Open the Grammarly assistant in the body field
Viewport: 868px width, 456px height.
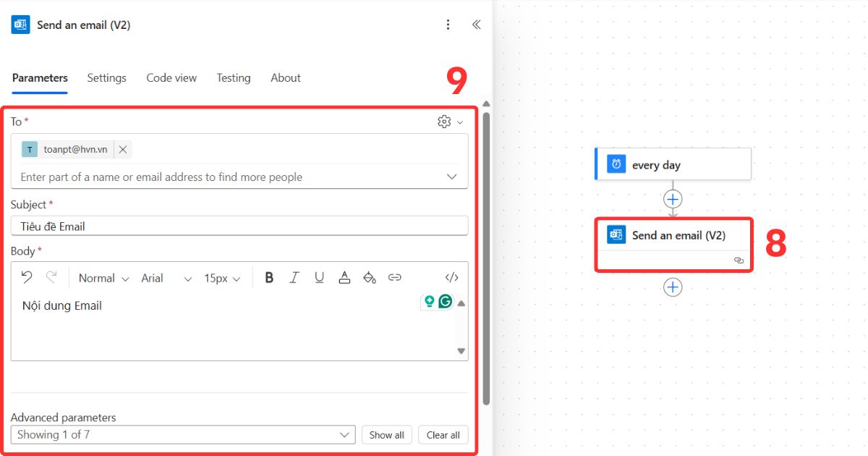tap(444, 300)
